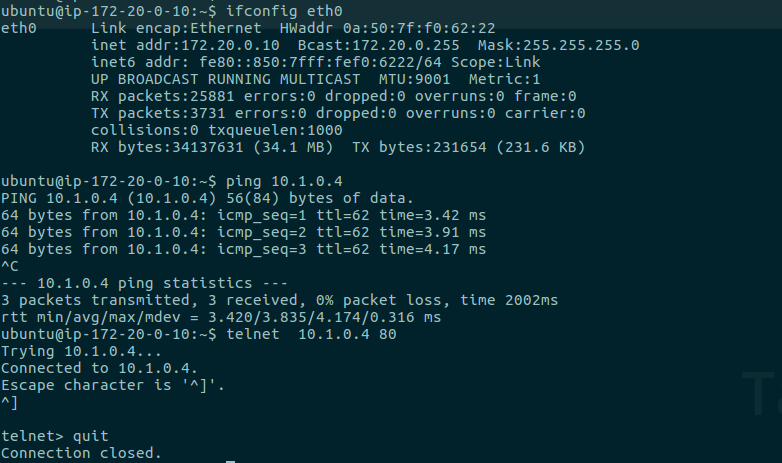Click the inet6 address fe80::850:7fff:fef0:6222/64
The height and width of the screenshot is (463, 782).
tap(320, 62)
